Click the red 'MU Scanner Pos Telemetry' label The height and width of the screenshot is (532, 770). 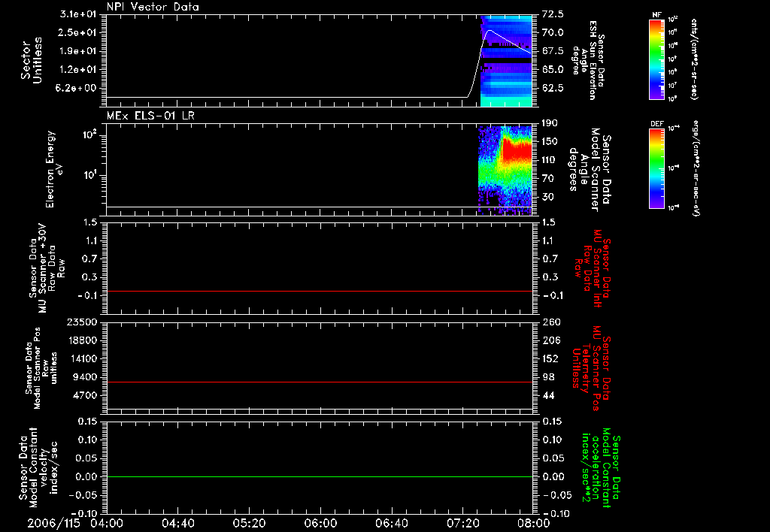coord(592,369)
